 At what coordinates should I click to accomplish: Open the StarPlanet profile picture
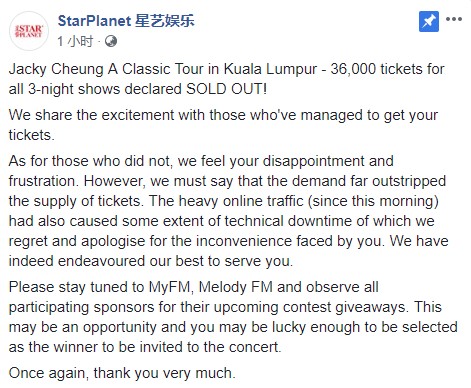pyautogui.click(x=29, y=31)
